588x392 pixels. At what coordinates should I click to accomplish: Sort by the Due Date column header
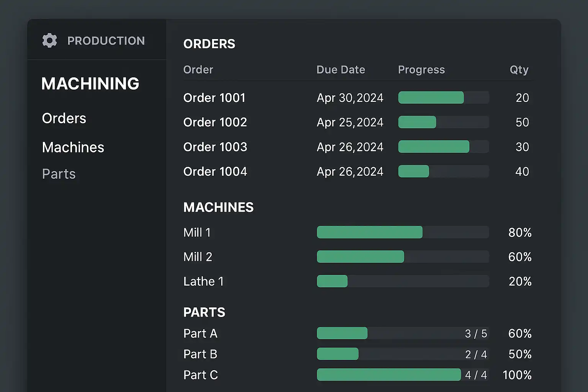point(341,70)
